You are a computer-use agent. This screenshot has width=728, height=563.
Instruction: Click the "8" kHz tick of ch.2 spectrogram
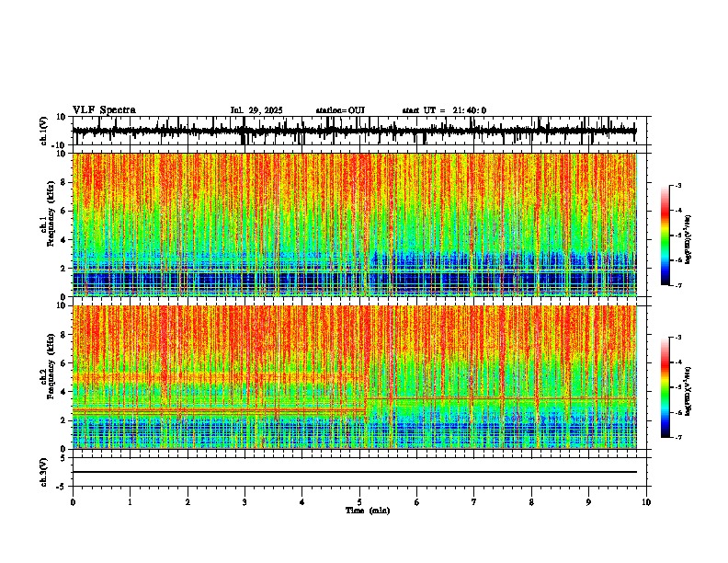tap(64, 335)
